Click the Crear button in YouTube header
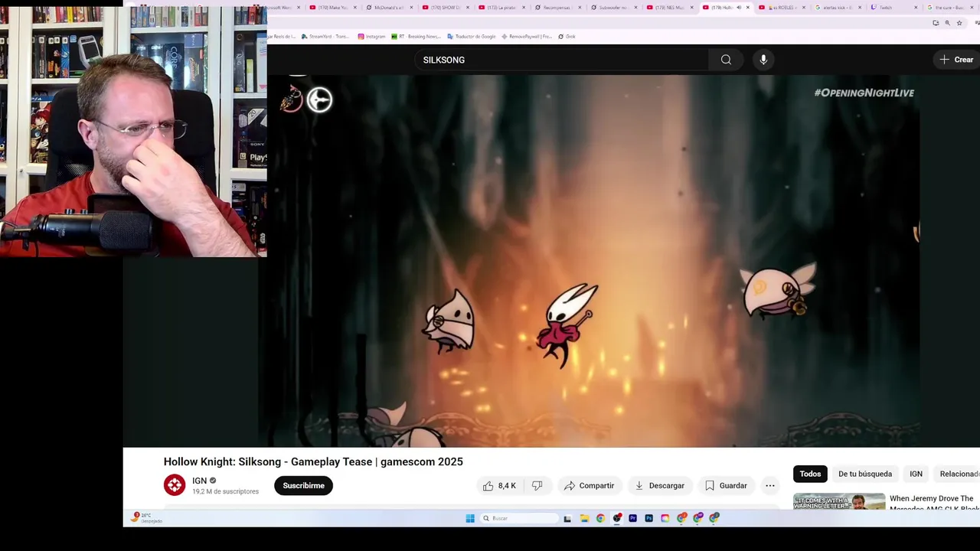This screenshot has width=980, height=551. click(x=956, y=60)
